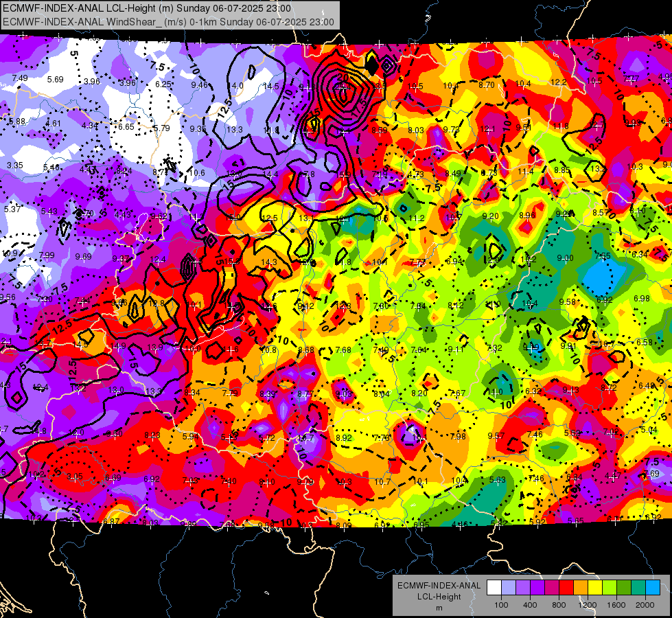Click the 1600 label under the color scale
This screenshot has height=618, width=672.
pos(616,605)
